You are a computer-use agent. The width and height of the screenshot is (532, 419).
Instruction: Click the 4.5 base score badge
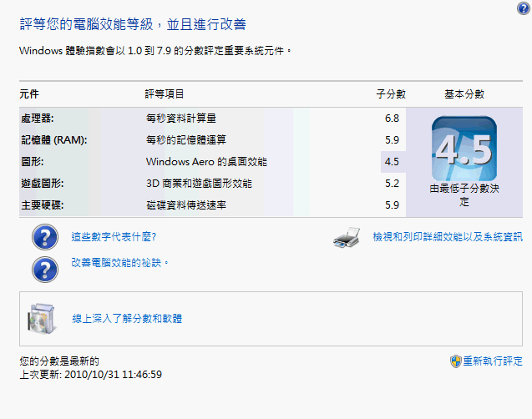[x=464, y=149]
